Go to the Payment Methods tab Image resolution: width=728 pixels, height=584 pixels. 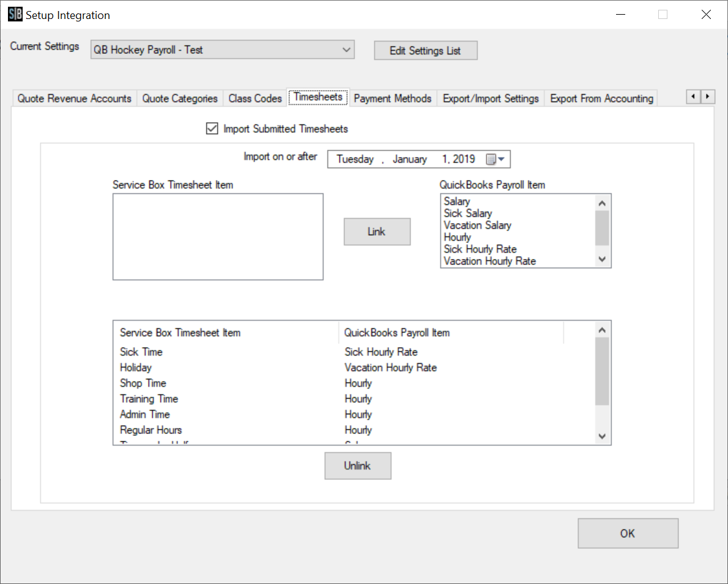pyautogui.click(x=392, y=99)
